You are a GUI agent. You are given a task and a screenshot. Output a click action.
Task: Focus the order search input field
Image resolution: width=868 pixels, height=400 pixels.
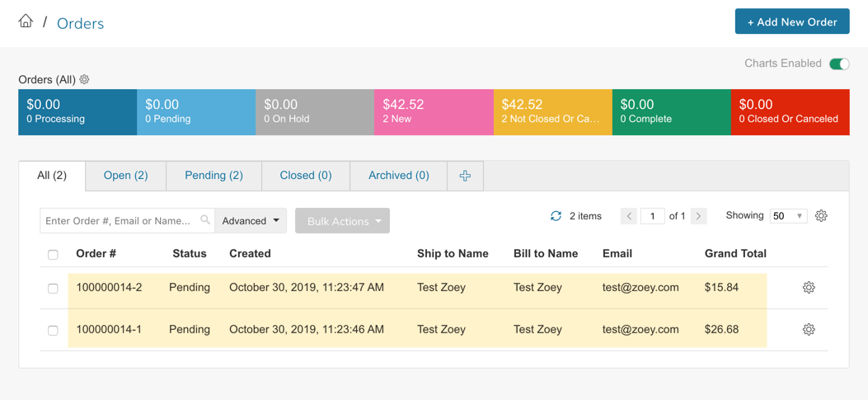click(121, 220)
